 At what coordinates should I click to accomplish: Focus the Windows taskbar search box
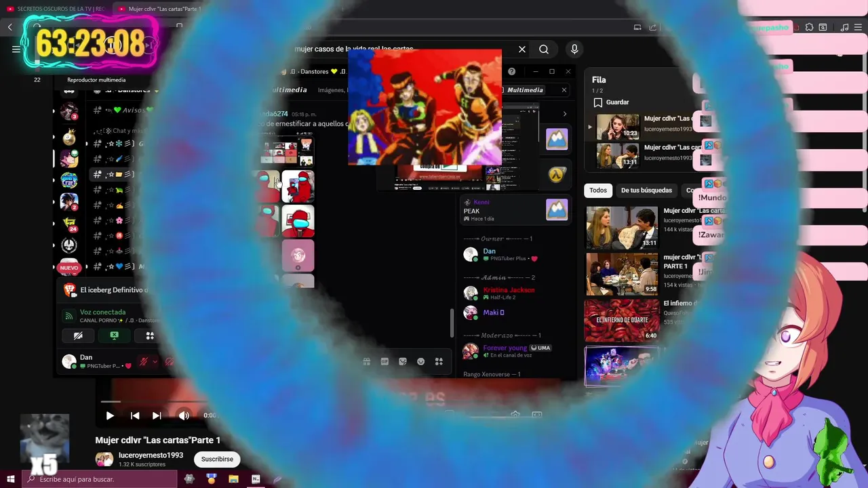(x=100, y=479)
